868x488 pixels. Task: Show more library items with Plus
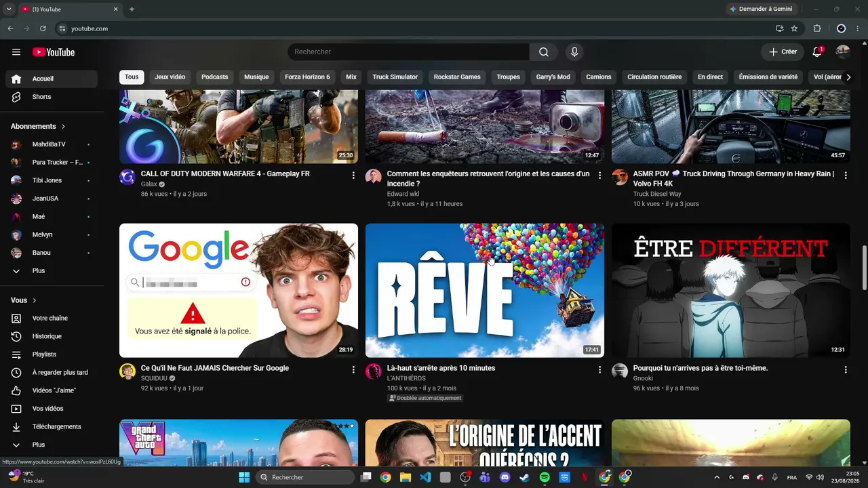tap(52, 445)
